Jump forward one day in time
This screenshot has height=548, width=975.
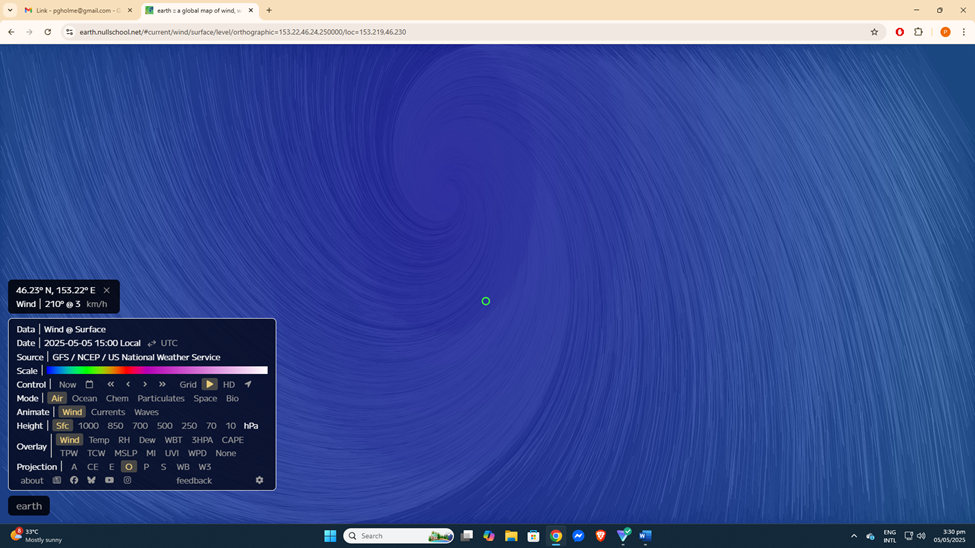pyautogui.click(x=162, y=384)
